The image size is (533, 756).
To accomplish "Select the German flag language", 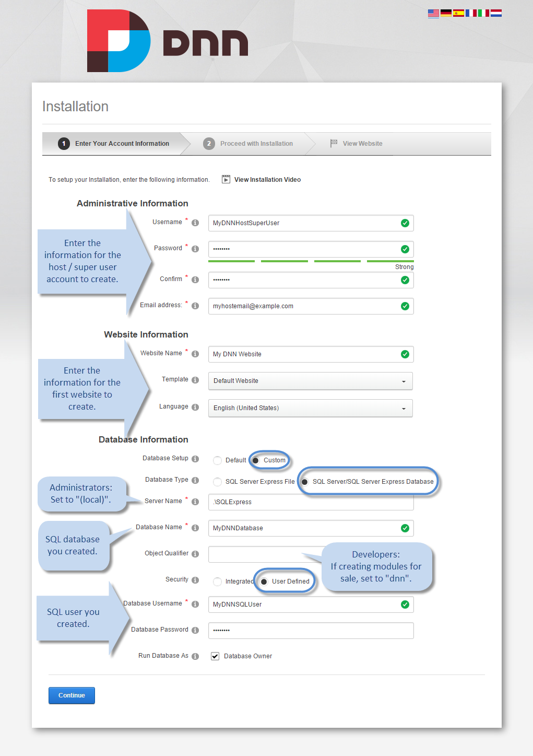I will coord(446,14).
